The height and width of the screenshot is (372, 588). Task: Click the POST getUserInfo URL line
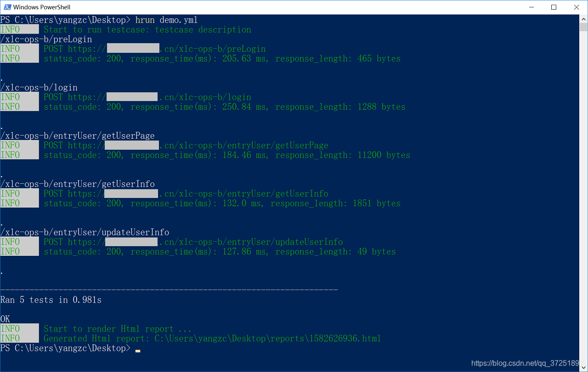click(186, 193)
